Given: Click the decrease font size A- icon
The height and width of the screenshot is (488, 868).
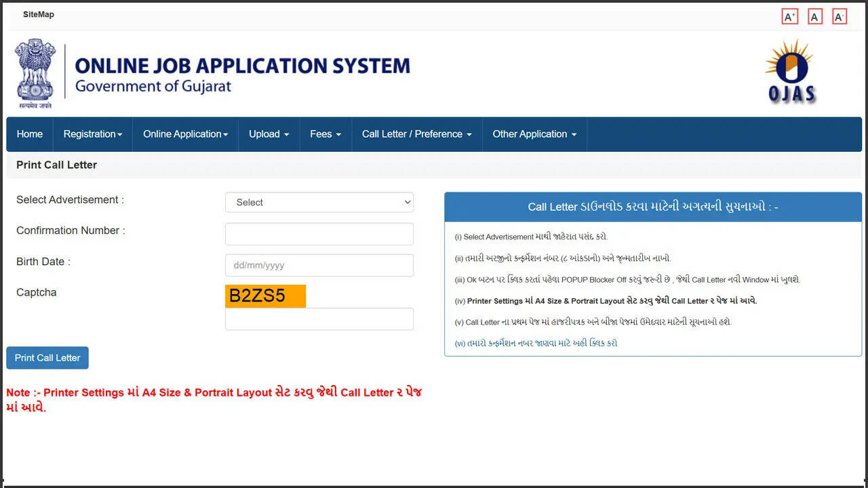Looking at the screenshot, I should (x=840, y=17).
